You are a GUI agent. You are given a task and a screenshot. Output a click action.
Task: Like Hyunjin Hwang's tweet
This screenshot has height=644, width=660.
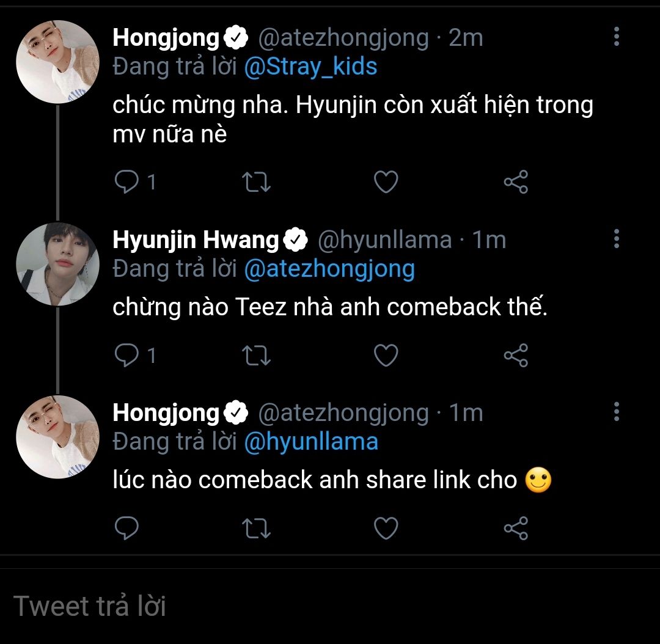386,355
